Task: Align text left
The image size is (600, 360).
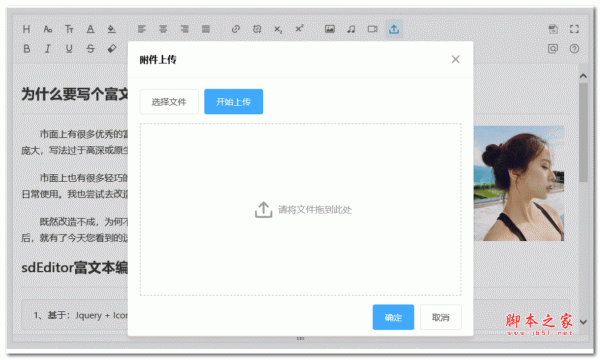Action: click(142, 29)
